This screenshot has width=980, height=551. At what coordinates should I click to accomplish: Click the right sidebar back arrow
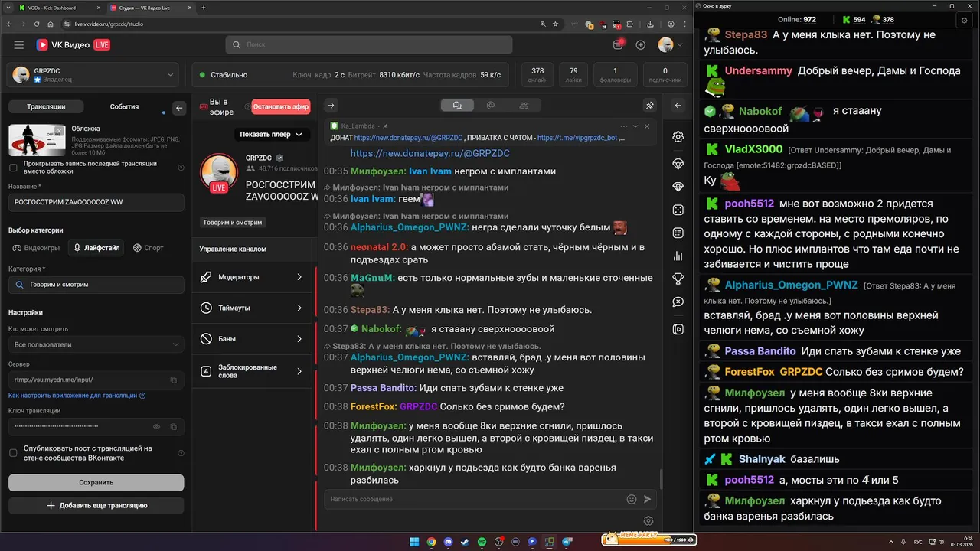coord(678,106)
